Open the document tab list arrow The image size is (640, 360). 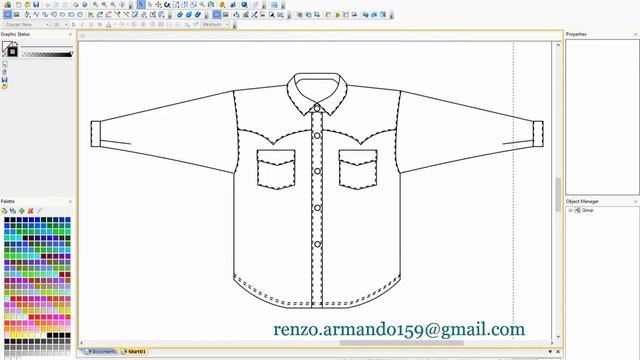click(550, 351)
